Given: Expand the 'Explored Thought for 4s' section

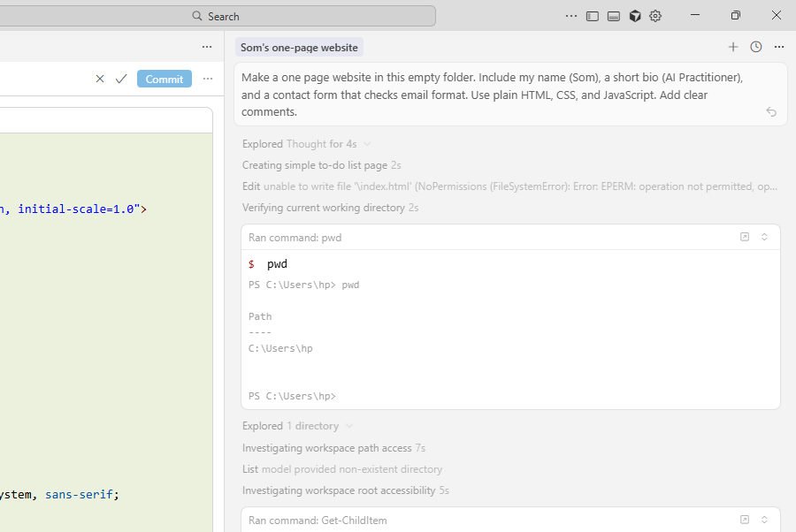Looking at the screenshot, I should tap(367, 144).
